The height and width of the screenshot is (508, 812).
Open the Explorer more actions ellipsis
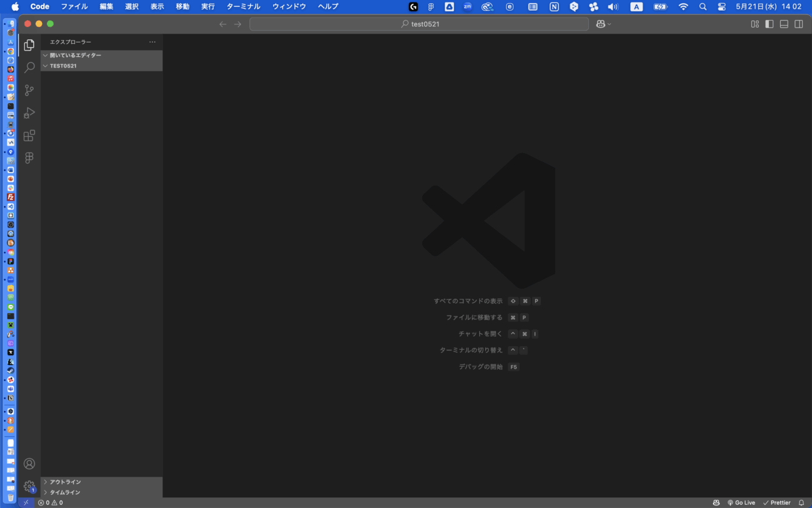(x=152, y=42)
